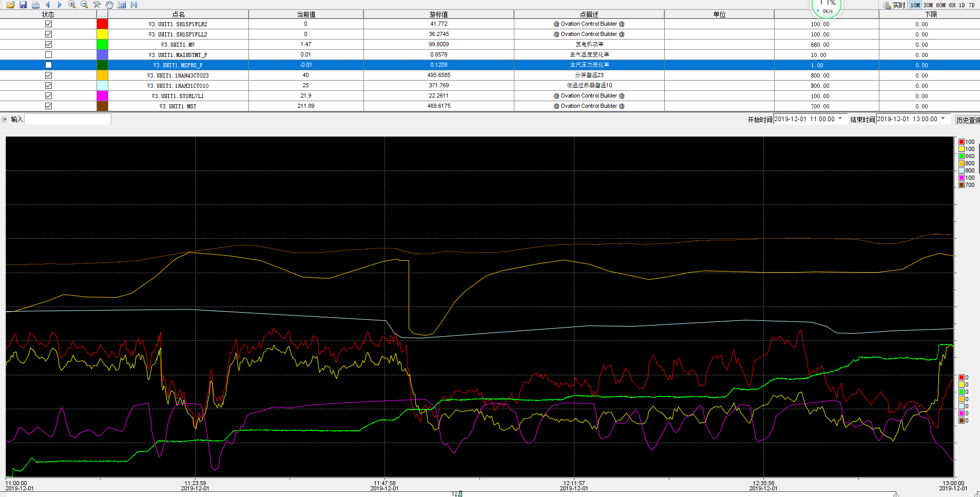
Task: Jump to end with skip arrow icon
Action: coord(134,5)
